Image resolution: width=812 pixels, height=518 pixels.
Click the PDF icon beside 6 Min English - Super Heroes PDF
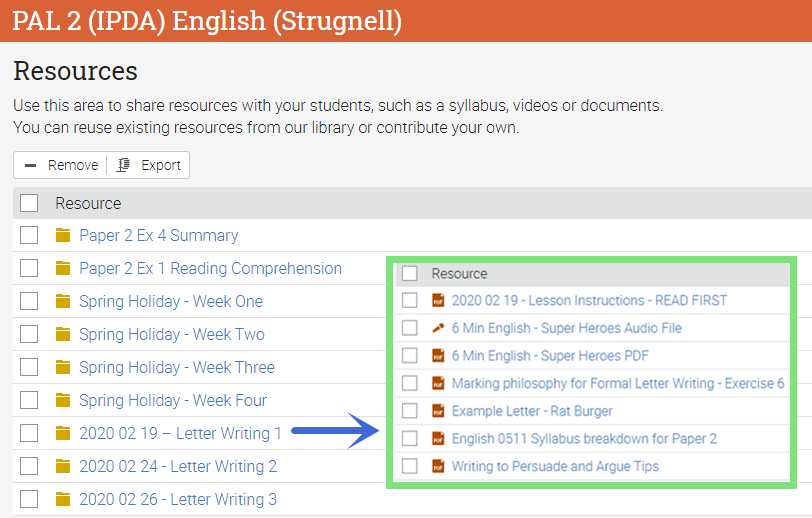437,356
